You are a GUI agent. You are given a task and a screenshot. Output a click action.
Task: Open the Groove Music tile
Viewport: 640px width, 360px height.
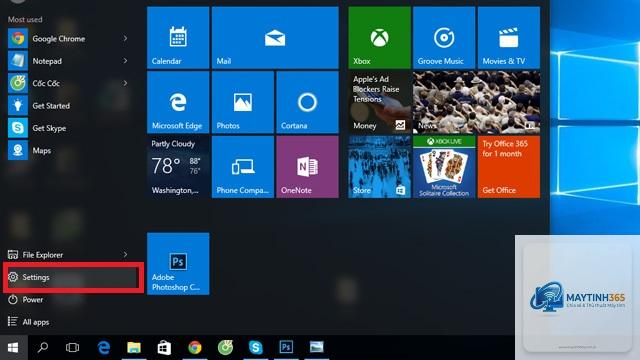444,38
